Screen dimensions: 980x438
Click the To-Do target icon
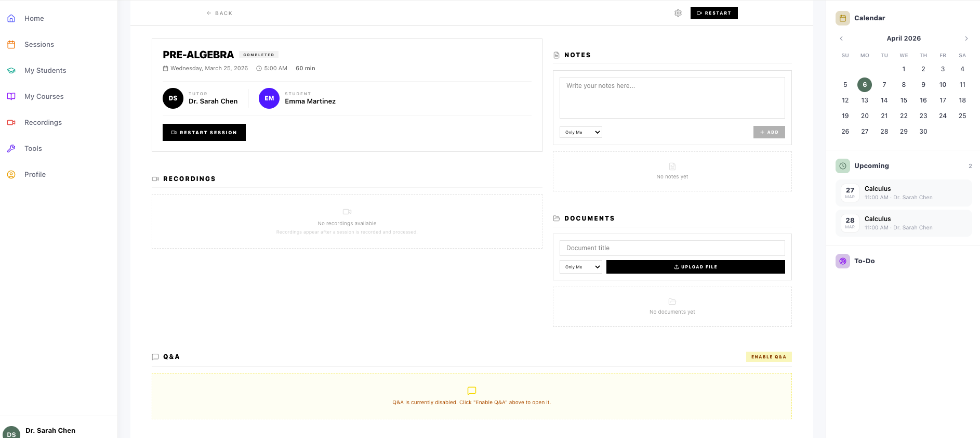(x=842, y=261)
